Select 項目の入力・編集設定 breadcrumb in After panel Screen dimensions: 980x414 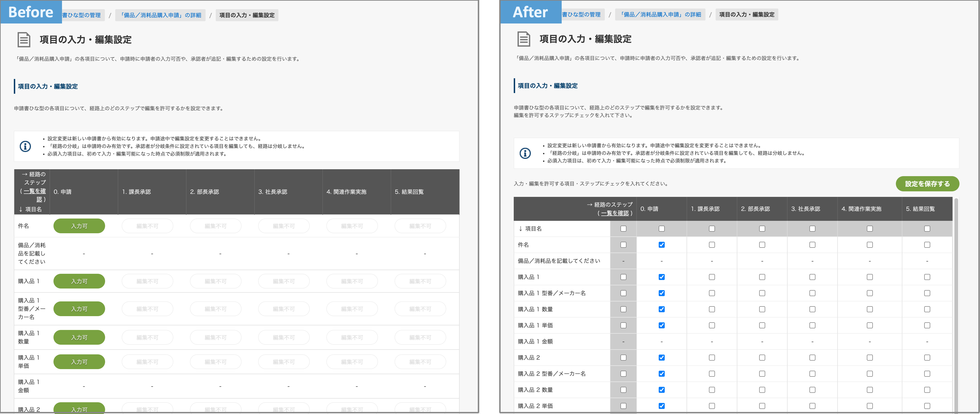coord(747,15)
